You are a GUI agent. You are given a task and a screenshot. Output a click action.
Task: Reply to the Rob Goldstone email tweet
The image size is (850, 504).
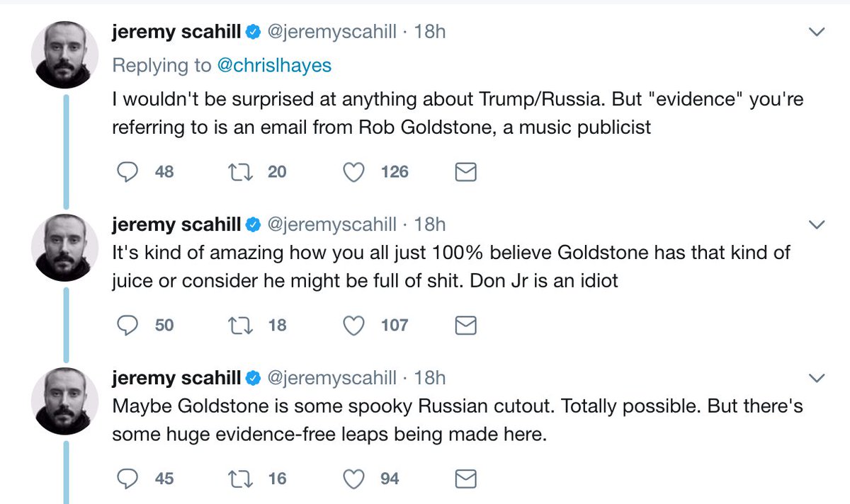click(127, 171)
